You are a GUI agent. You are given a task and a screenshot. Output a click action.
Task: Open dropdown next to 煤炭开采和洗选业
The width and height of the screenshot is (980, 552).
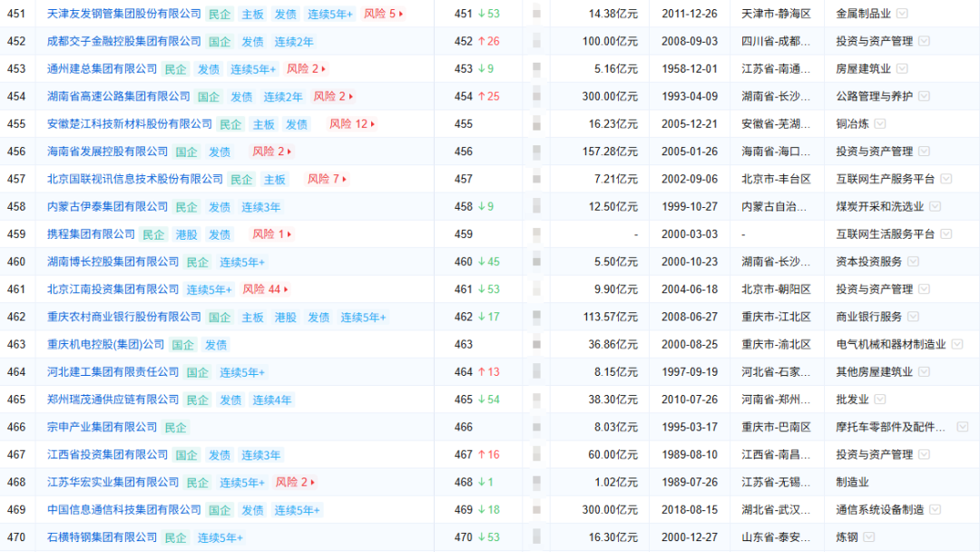point(935,206)
